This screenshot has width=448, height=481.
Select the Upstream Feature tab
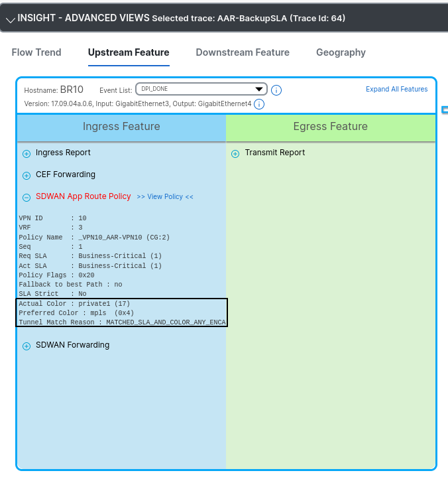[129, 52]
